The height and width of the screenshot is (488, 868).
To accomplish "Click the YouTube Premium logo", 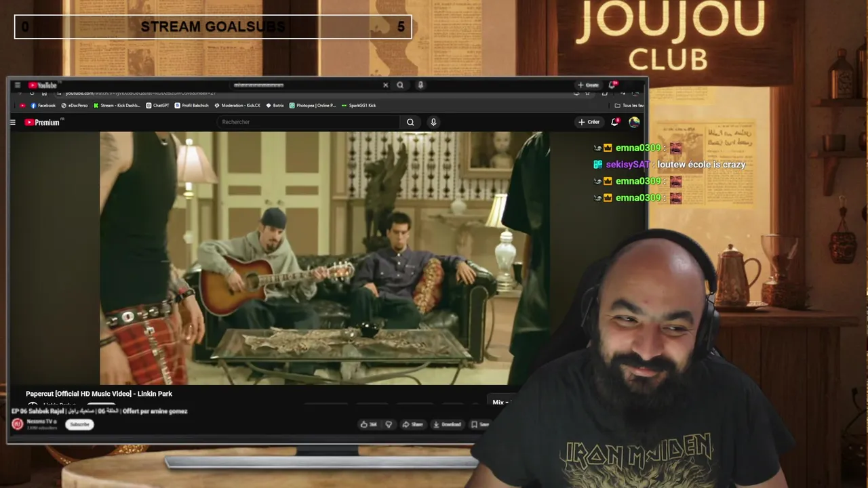I will (43, 122).
